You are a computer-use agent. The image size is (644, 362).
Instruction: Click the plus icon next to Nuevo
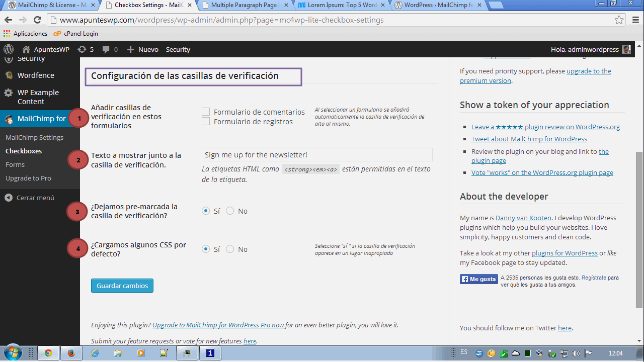pyautogui.click(x=130, y=49)
